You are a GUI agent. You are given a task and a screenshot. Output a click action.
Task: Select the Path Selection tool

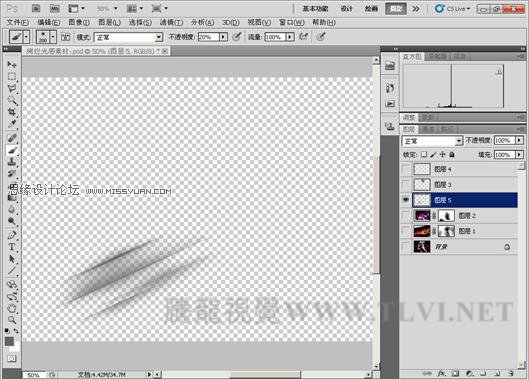tap(12, 259)
